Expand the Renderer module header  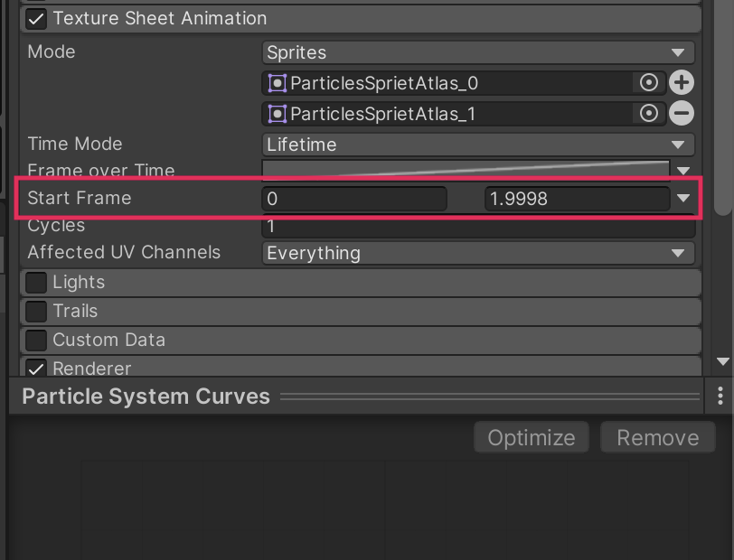[x=362, y=368]
